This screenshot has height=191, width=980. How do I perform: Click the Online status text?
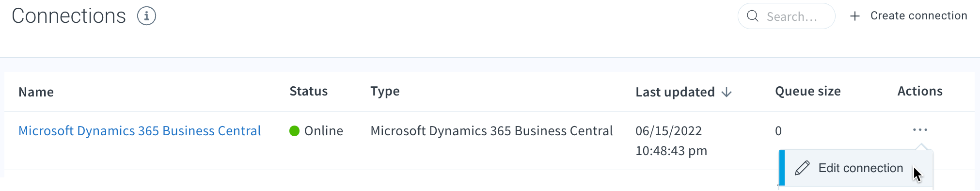click(323, 131)
